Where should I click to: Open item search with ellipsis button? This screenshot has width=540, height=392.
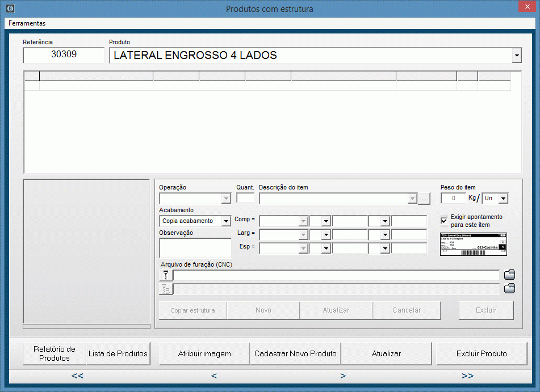point(424,199)
